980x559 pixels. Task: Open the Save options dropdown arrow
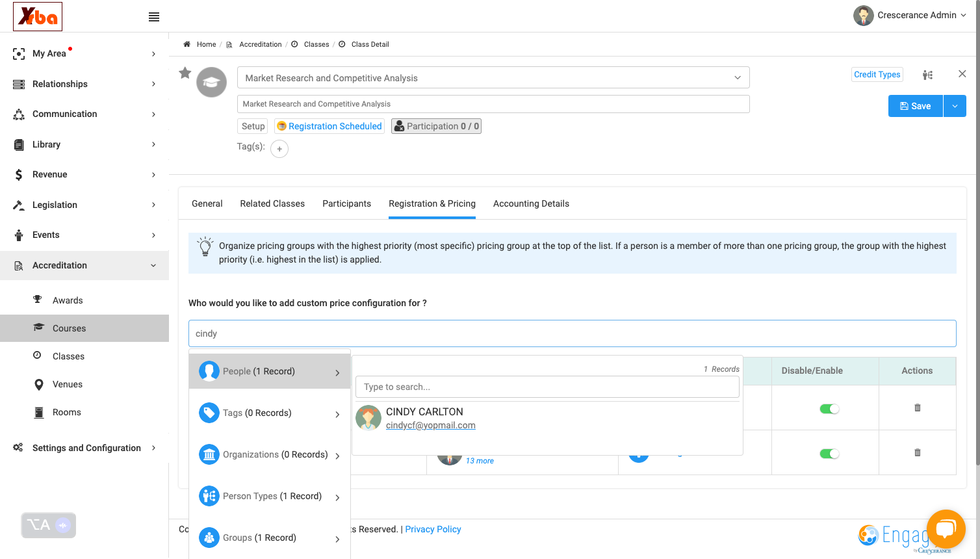click(x=955, y=106)
